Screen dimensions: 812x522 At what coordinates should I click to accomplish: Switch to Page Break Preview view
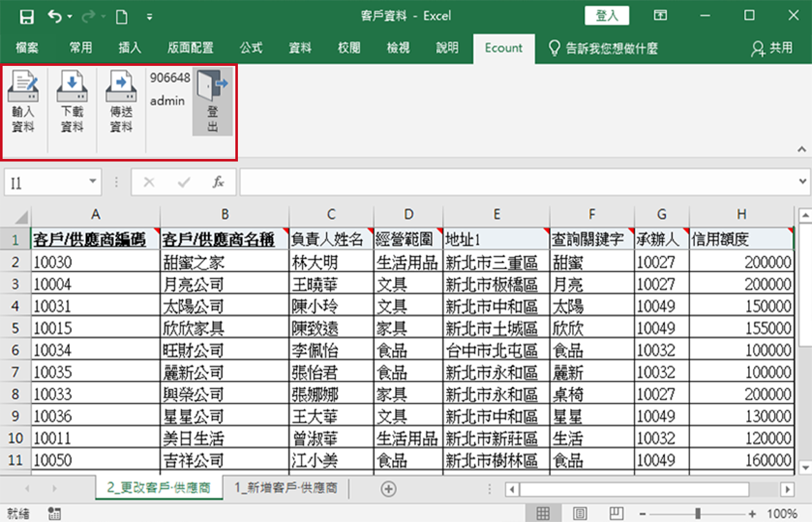tap(617, 514)
